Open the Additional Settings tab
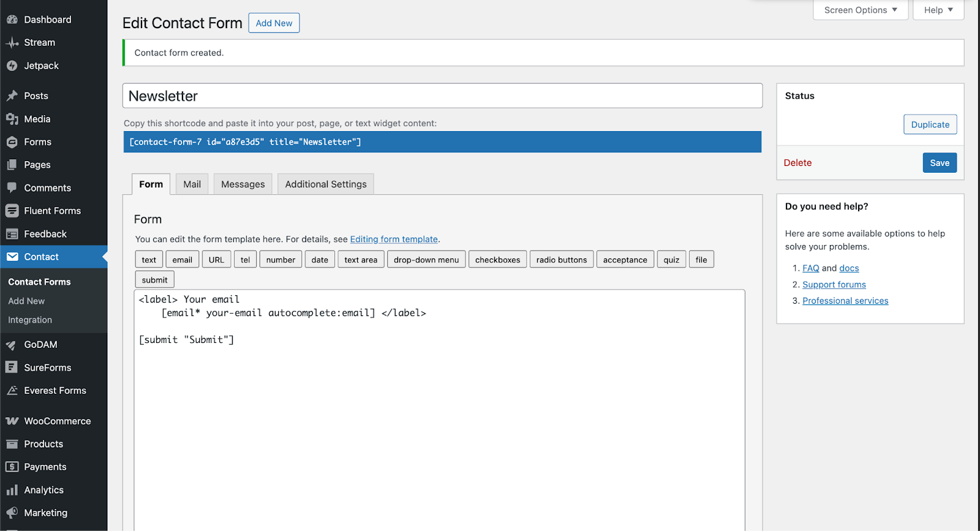Image resolution: width=980 pixels, height=531 pixels. (325, 184)
